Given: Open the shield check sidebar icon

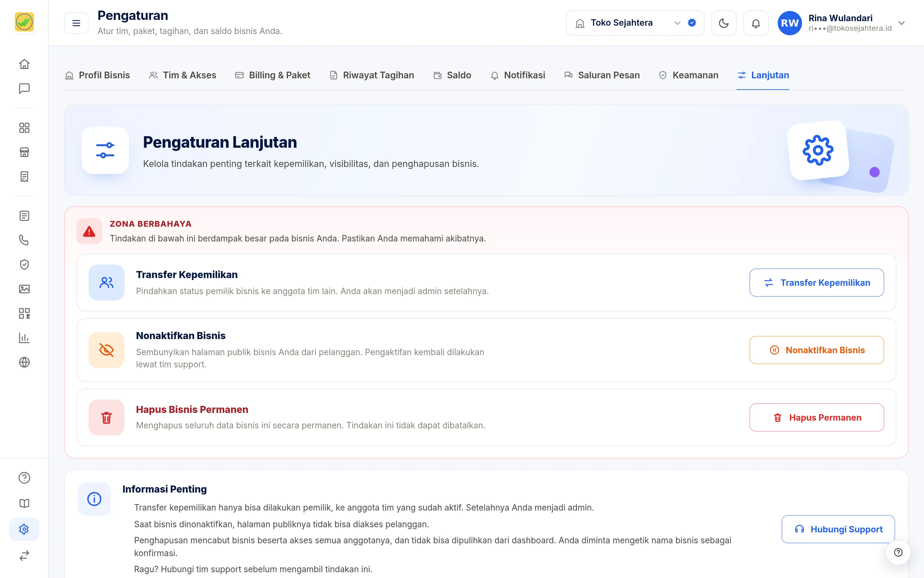Looking at the screenshot, I should point(24,265).
